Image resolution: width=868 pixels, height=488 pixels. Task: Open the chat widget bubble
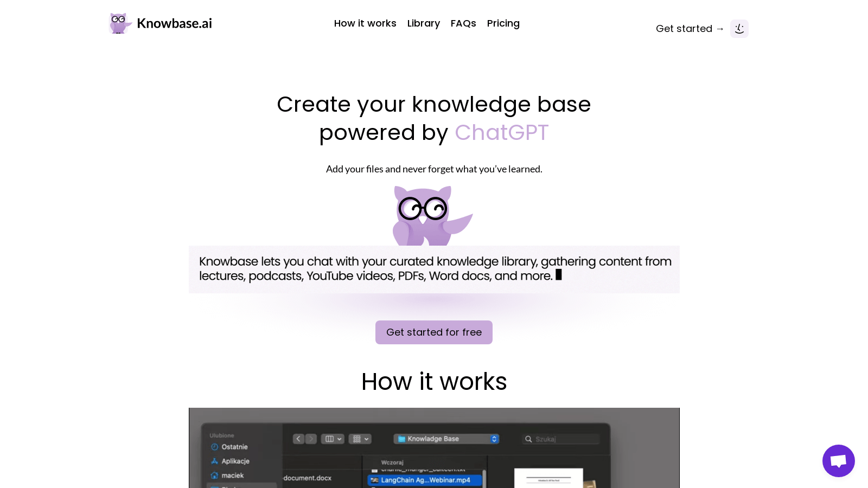(x=839, y=461)
